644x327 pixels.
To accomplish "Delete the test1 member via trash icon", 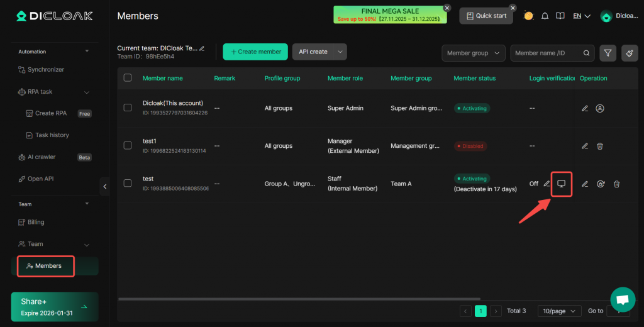I will click(600, 146).
